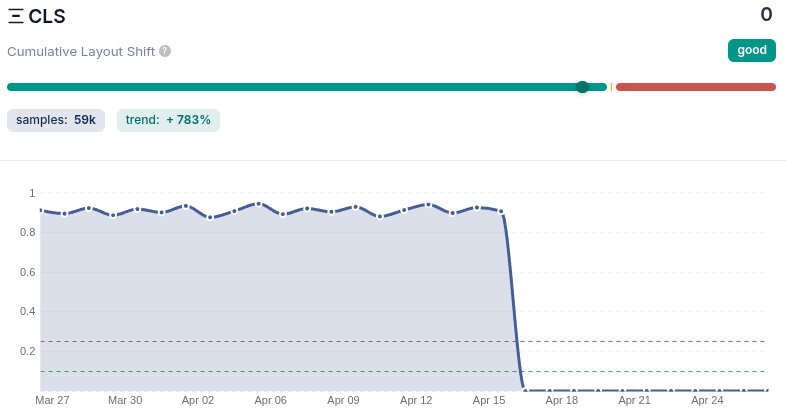This screenshot has height=419, width=786.
Task: Click the green 'good' status badge
Action: [751, 50]
